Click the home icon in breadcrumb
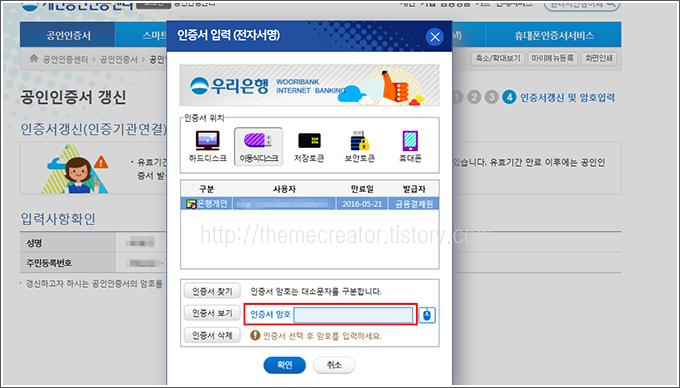This screenshot has width=680, height=388. [x=34, y=59]
